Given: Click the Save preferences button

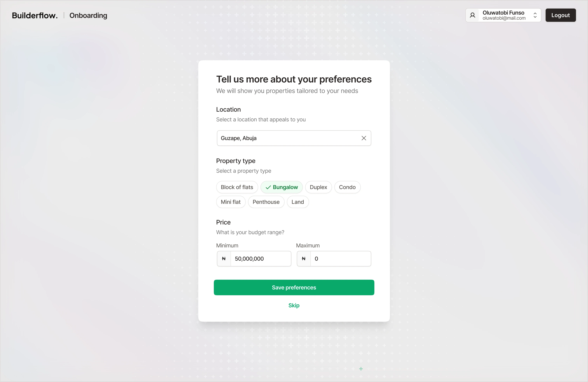Looking at the screenshot, I should 294,287.
